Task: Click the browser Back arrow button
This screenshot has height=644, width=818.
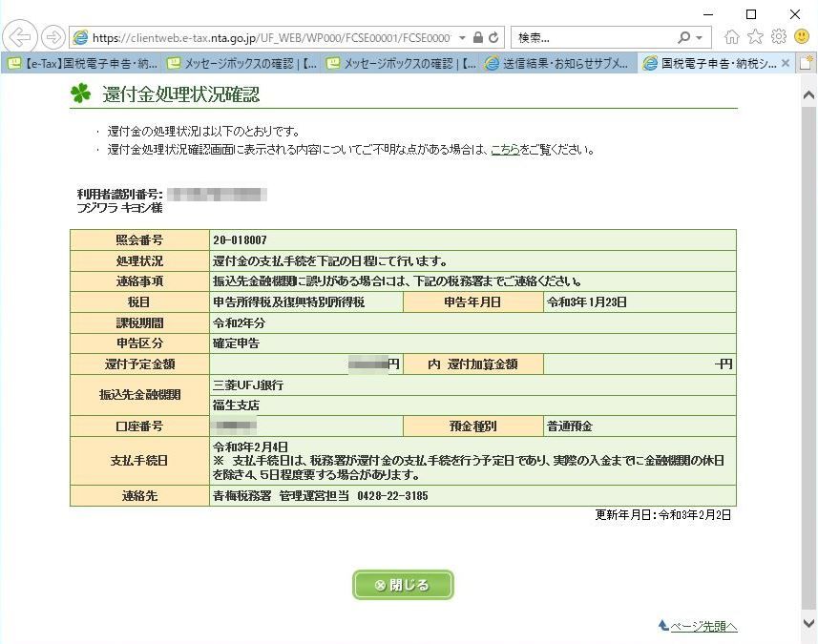Action: [20, 37]
